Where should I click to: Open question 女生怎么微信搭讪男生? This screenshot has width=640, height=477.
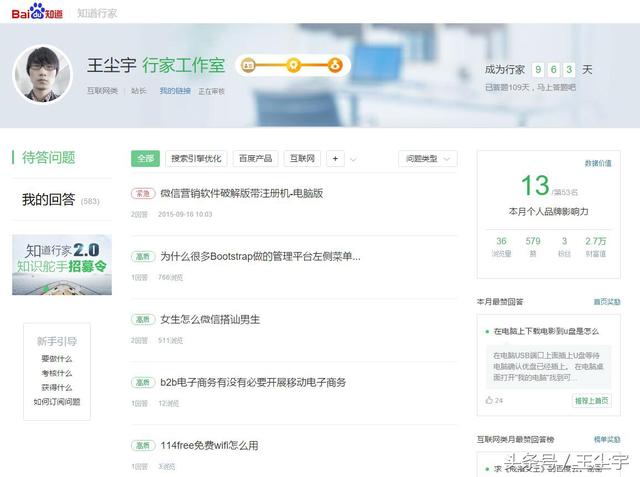tap(210, 319)
